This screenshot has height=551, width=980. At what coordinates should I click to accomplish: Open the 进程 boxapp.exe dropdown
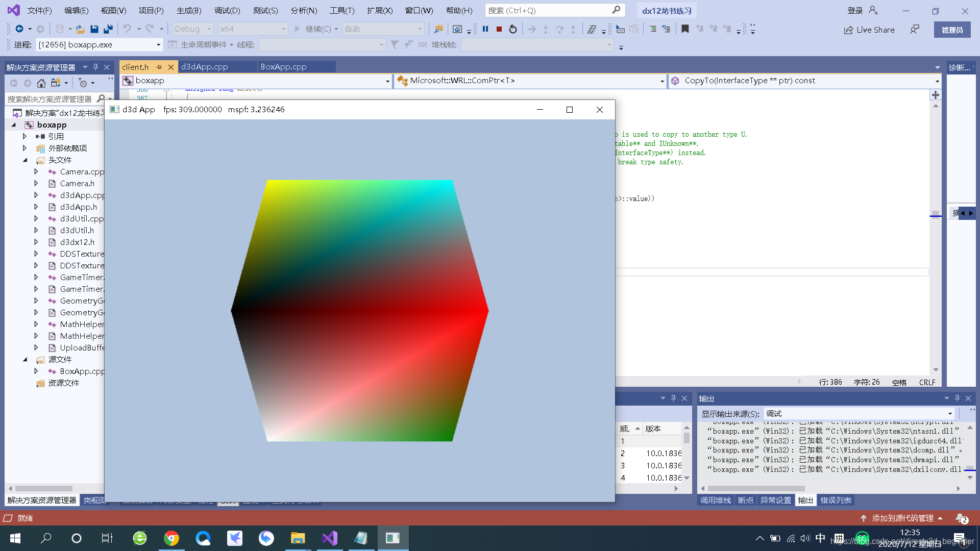[x=158, y=45]
